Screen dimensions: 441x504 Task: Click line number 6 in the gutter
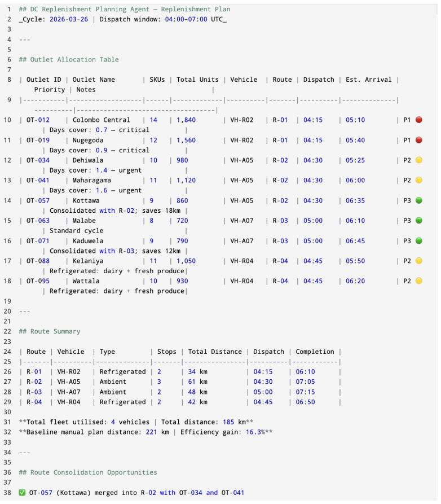pyautogui.click(x=9, y=59)
